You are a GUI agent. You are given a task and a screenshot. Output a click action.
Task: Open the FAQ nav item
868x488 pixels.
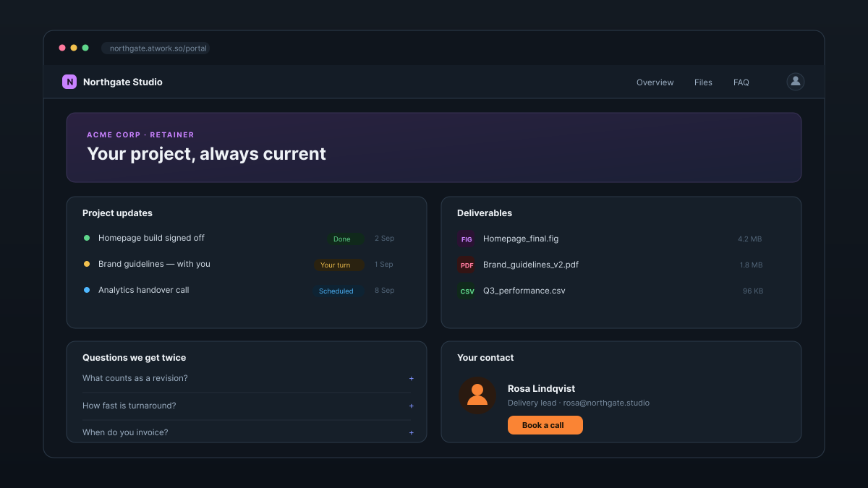pyautogui.click(x=741, y=82)
